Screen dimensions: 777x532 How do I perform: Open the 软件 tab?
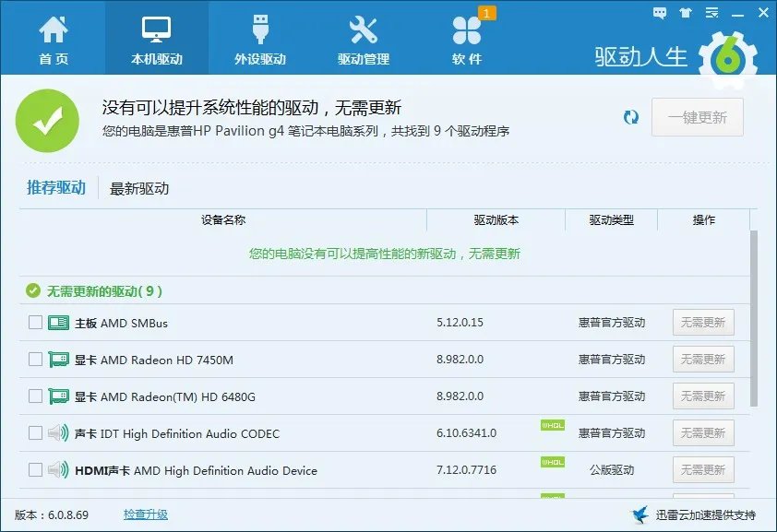[x=467, y=39]
